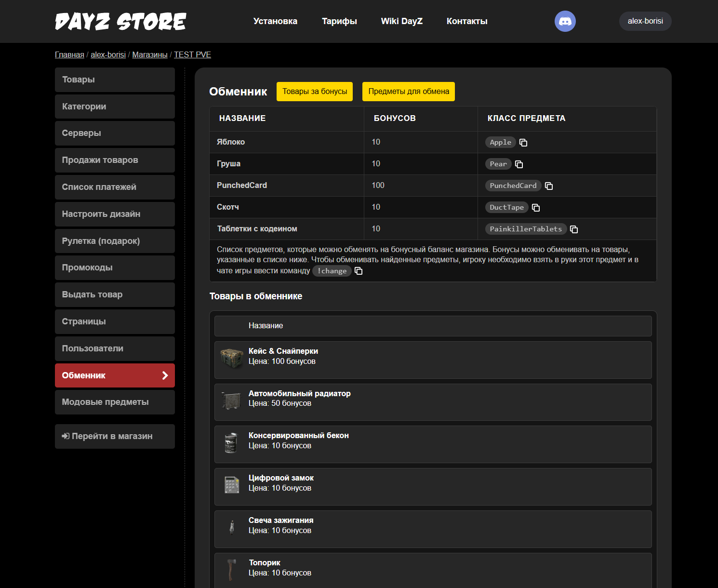718x588 pixels.
Task: Click the КЛАСС ПРЕДМЕТА column header
Action: (526, 119)
